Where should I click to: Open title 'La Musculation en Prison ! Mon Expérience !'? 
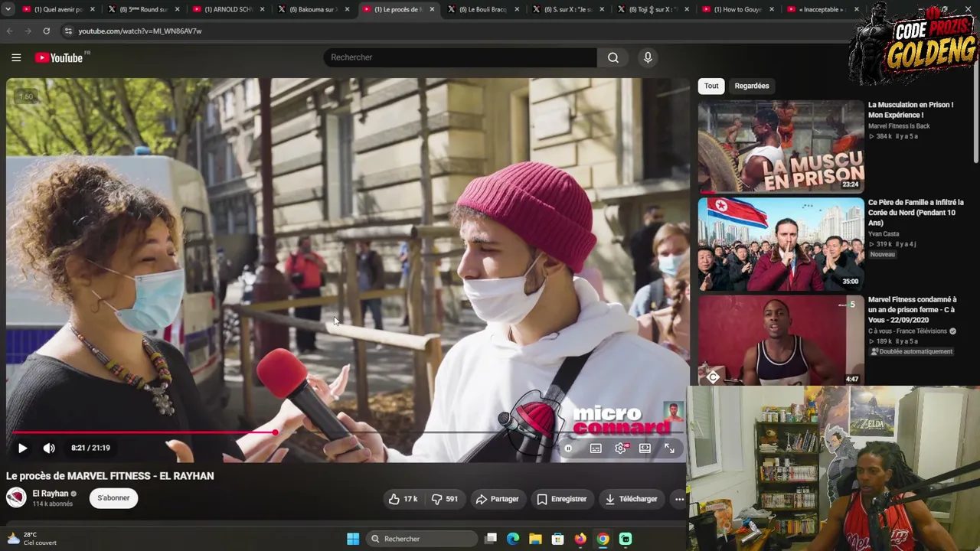click(x=910, y=109)
